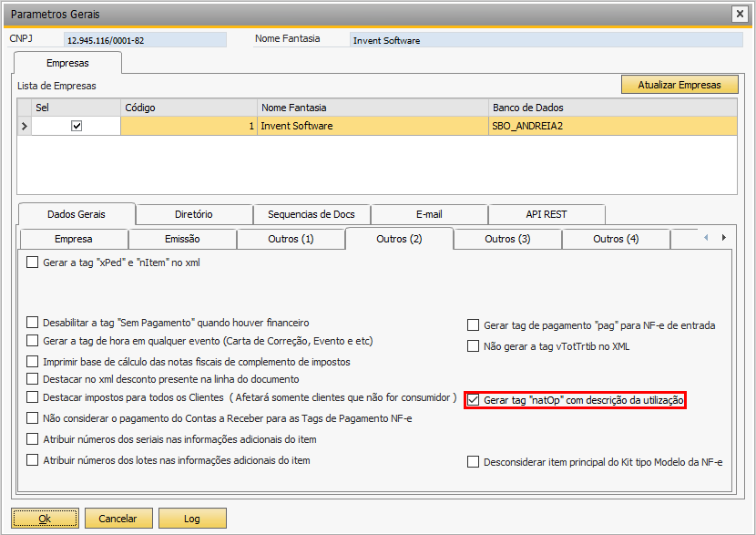Check Gerar tag de pagamento "pag" para NF-e

click(473, 325)
